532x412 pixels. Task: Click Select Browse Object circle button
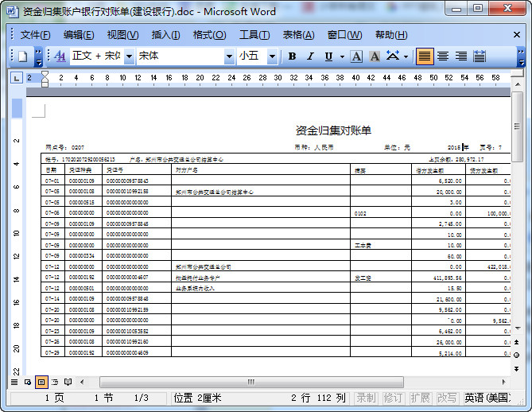(x=517, y=355)
